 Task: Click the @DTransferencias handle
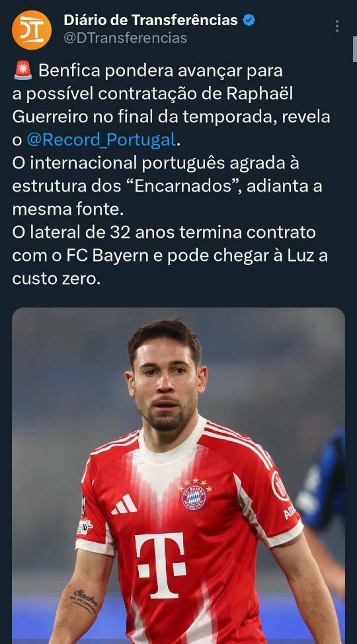coord(125,38)
